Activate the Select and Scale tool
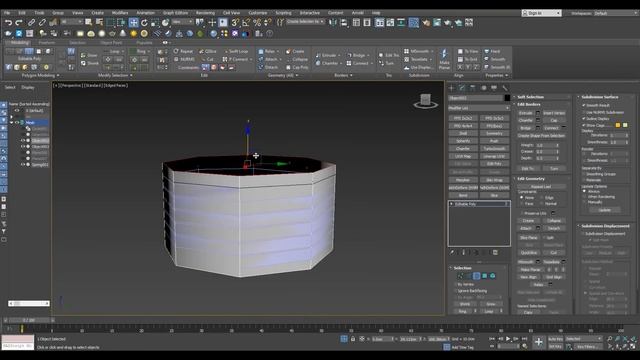The width and height of the screenshot is (640, 360). pos(155,22)
